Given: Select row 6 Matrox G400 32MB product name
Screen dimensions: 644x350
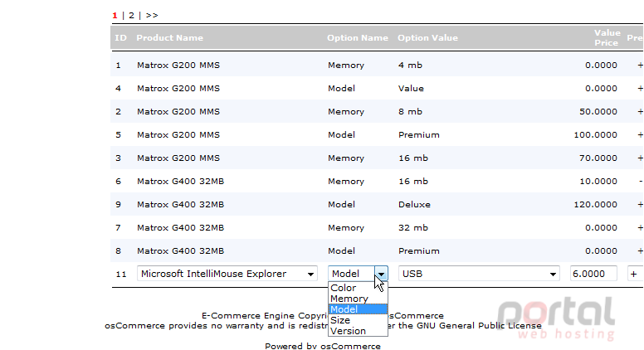Looking at the screenshot, I should tap(180, 182).
